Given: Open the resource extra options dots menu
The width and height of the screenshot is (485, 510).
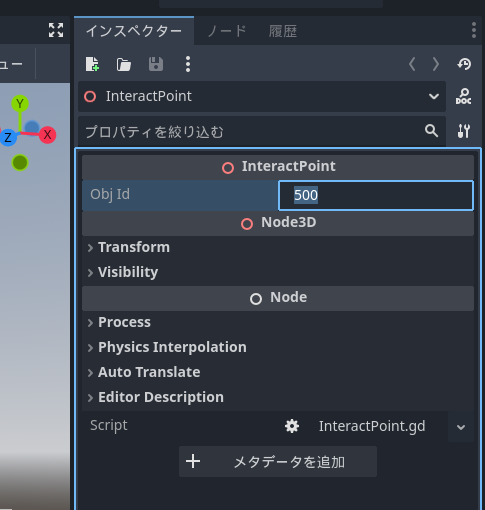Looking at the screenshot, I should [x=188, y=64].
